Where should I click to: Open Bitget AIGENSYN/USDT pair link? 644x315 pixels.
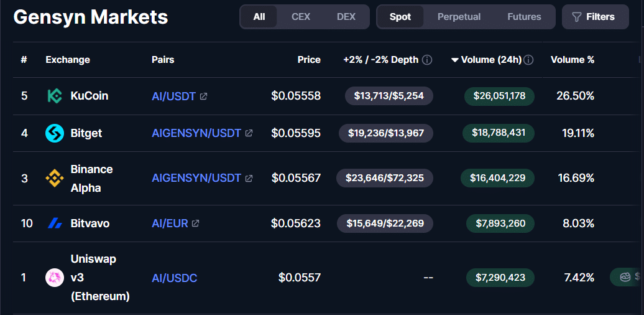pos(196,133)
